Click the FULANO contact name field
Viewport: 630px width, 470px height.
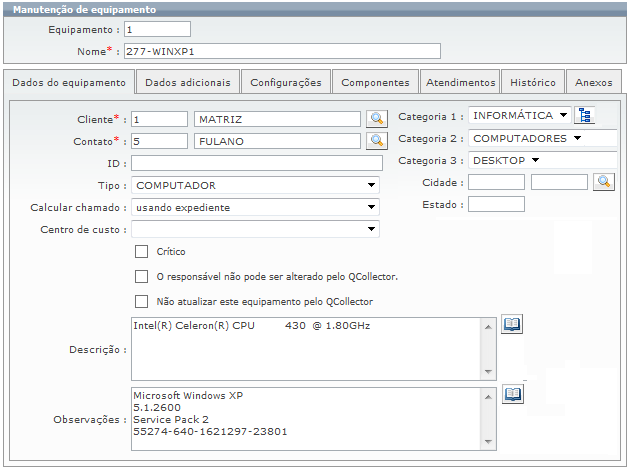(x=277, y=141)
